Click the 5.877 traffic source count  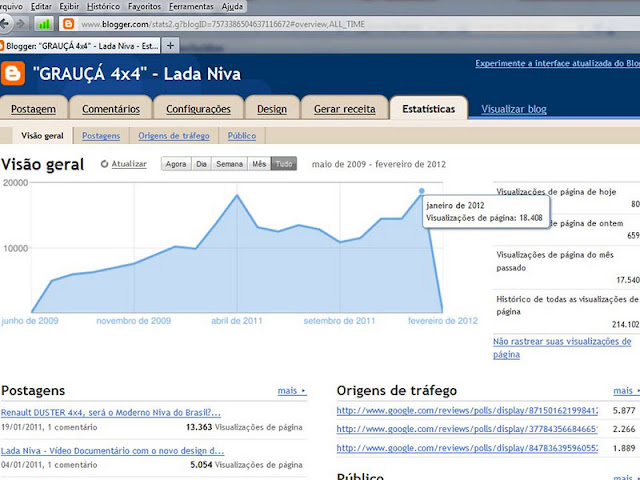(x=624, y=411)
